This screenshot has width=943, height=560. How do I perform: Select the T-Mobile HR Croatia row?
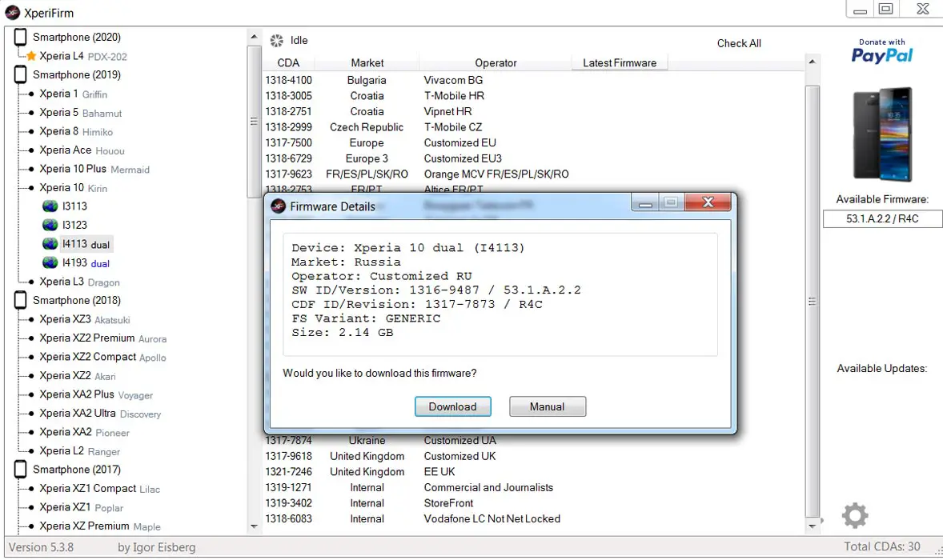[532, 95]
